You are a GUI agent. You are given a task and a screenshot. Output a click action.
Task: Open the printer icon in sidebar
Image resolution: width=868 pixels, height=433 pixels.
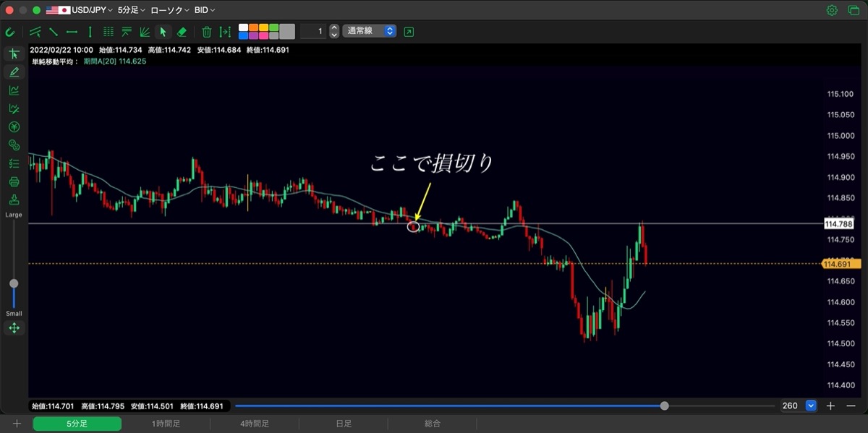pos(14,182)
